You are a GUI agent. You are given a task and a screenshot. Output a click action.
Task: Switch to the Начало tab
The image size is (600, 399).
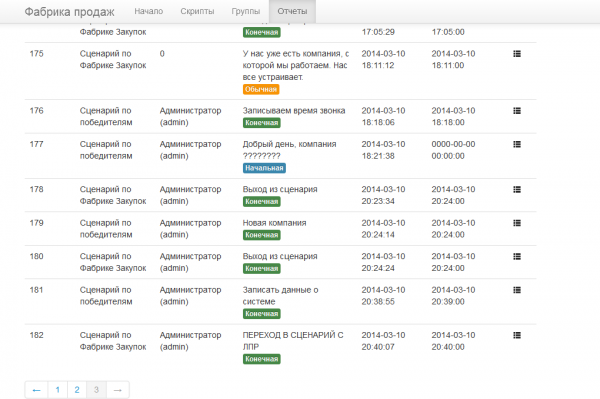point(148,11)
